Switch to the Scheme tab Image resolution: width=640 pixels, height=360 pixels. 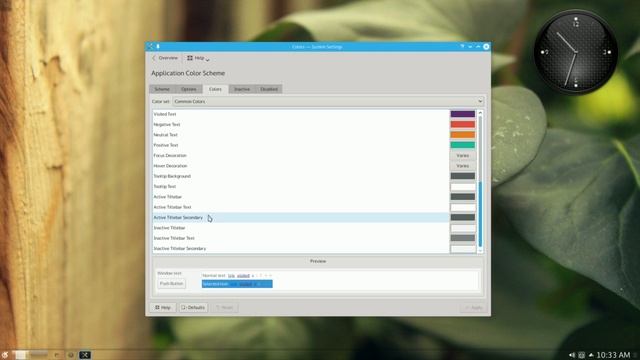pos(162,89)
